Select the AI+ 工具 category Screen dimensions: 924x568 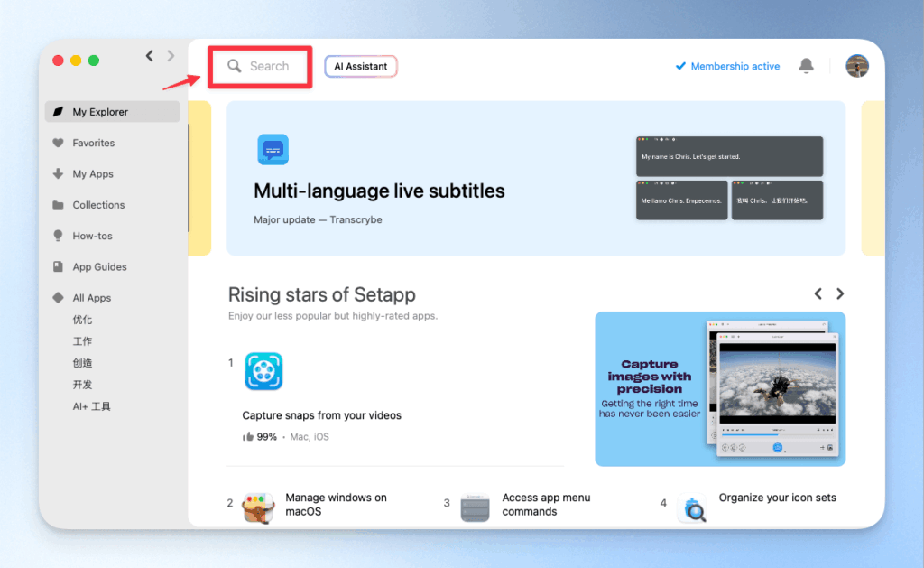tap(91, 406)
